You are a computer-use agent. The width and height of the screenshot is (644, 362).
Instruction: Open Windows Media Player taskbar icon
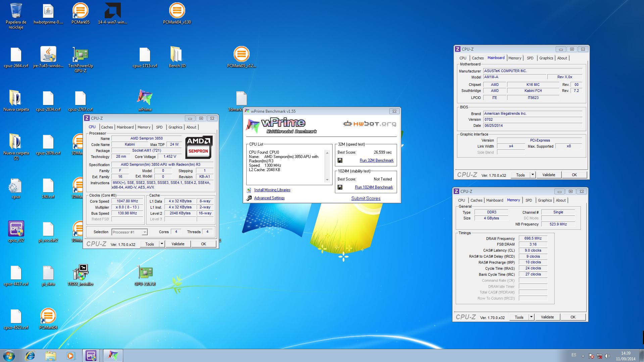tap(71, 356)
